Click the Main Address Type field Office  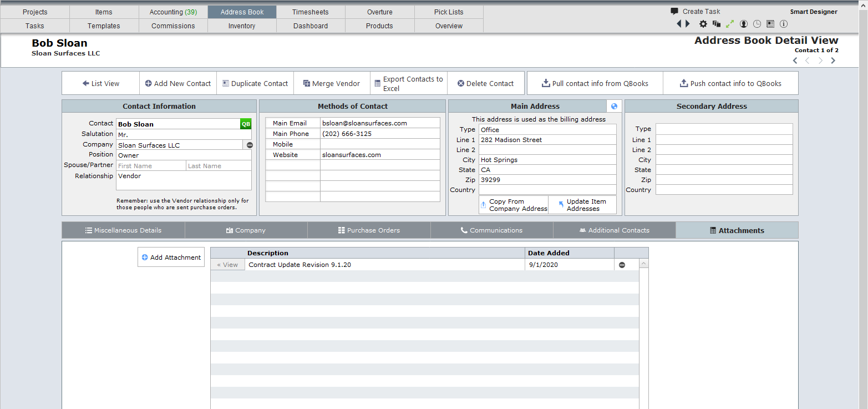(x=547, y=129)
